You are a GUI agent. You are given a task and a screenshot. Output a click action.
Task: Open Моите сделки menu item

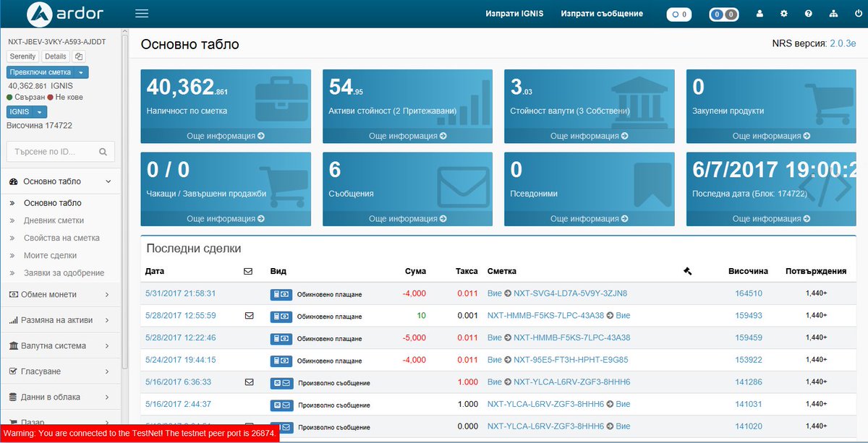[x=50, y=255]
